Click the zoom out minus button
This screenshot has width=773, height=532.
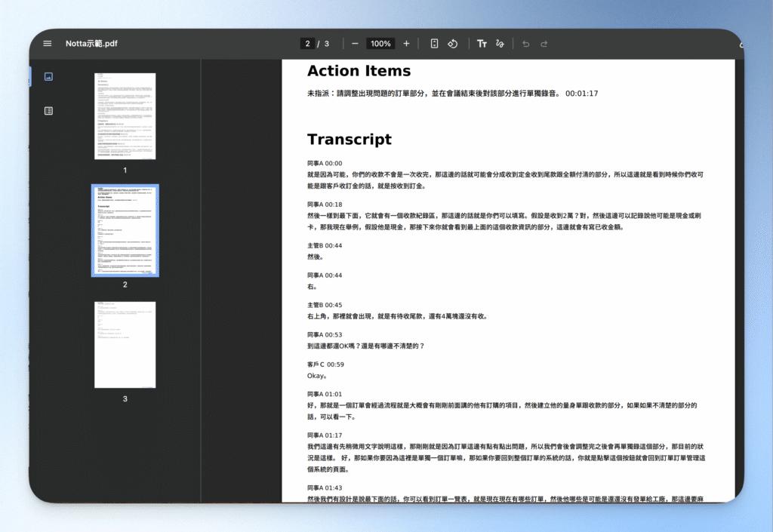355,43
